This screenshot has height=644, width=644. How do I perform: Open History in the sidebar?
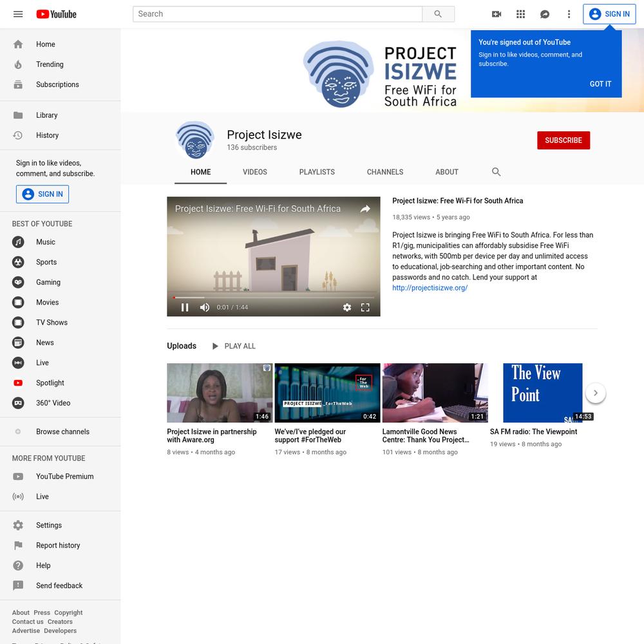[x=61, y=135]
